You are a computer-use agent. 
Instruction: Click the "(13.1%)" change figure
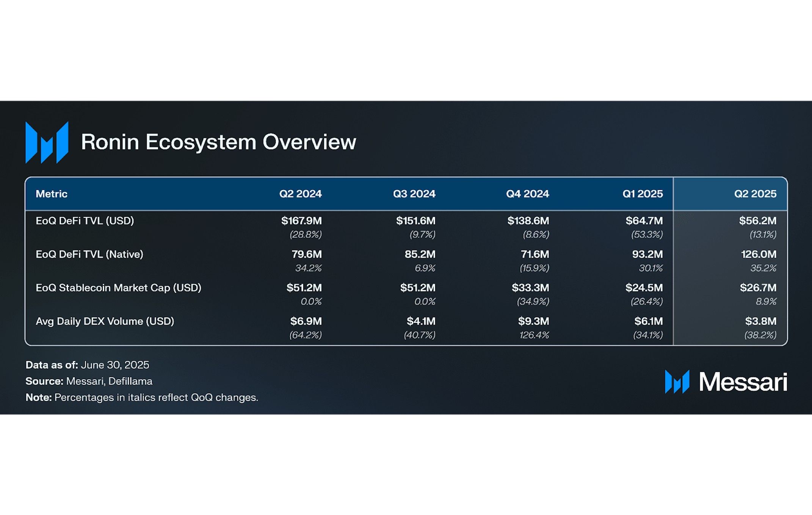763,235
